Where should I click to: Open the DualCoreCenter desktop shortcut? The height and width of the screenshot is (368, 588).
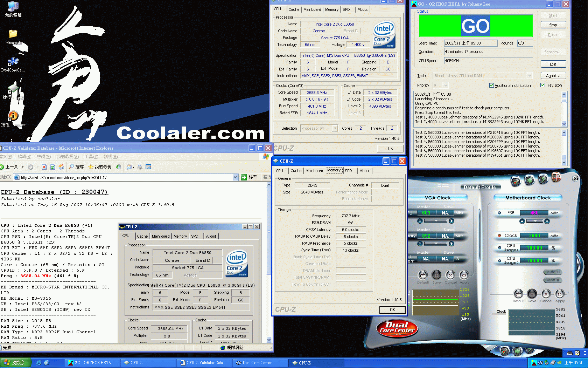[13, 64]
